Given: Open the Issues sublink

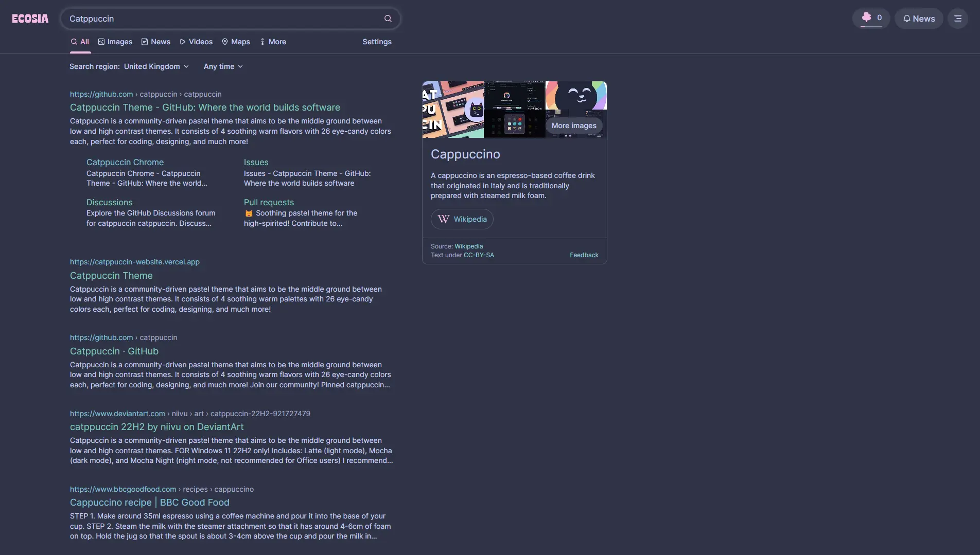Looking at the screenshot, I should coord(256,162).
